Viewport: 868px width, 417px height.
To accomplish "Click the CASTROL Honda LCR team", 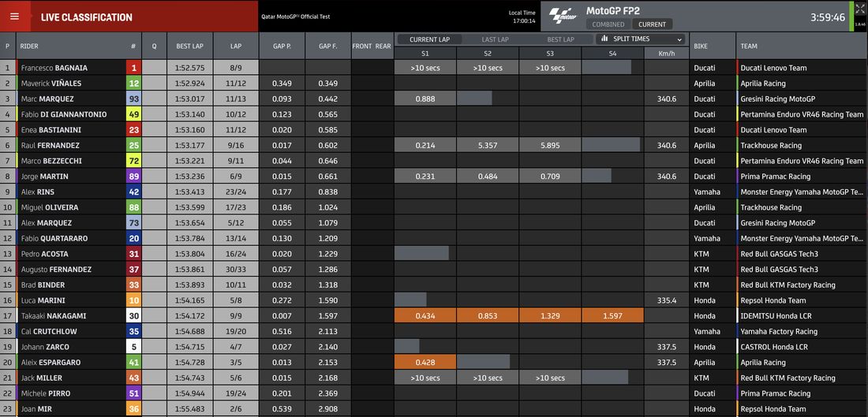I will [774, 347].
